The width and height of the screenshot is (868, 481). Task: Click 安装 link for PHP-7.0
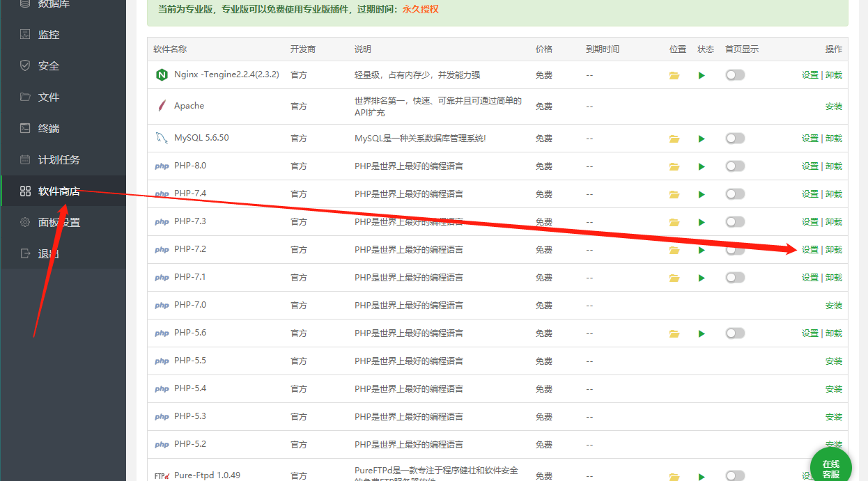click(833, 306)
